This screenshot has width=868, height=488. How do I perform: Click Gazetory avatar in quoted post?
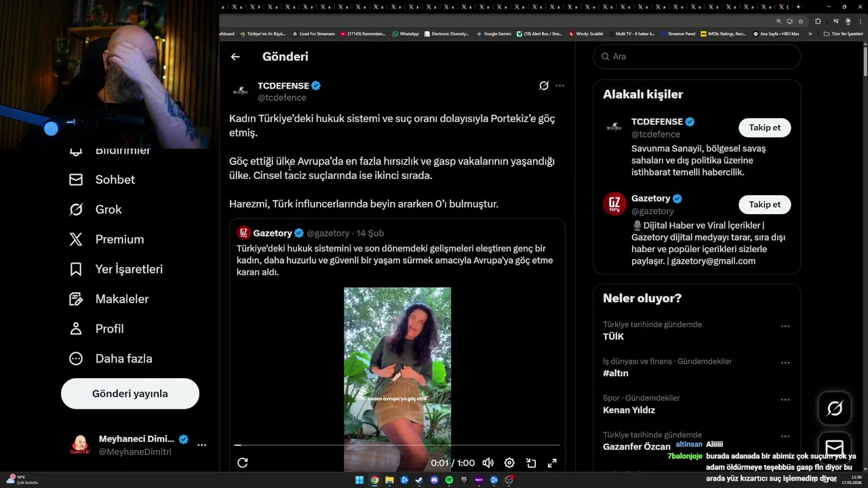[x=244, y=233]
